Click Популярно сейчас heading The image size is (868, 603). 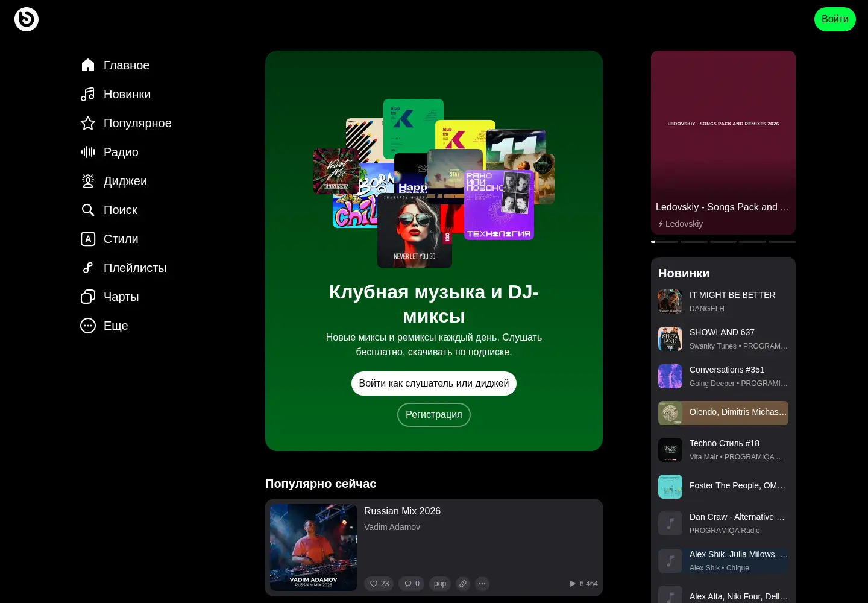pyautogui.click(x=321, y=484)
